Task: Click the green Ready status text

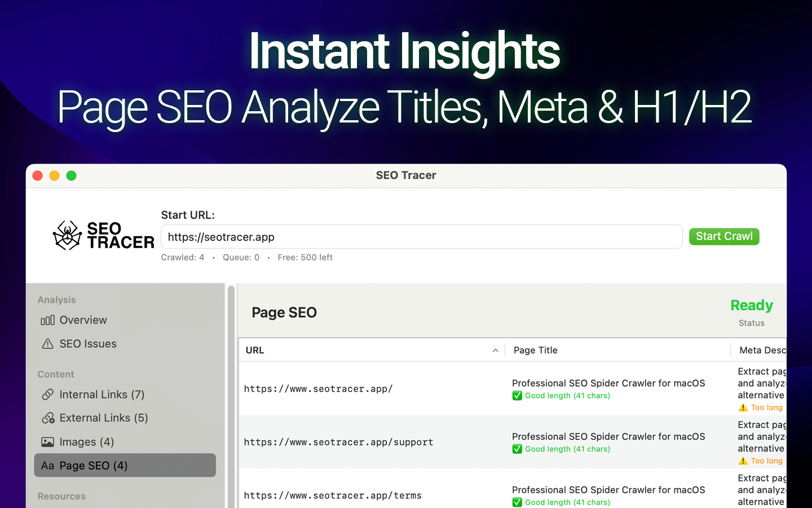Action: (x=752, y=305)
